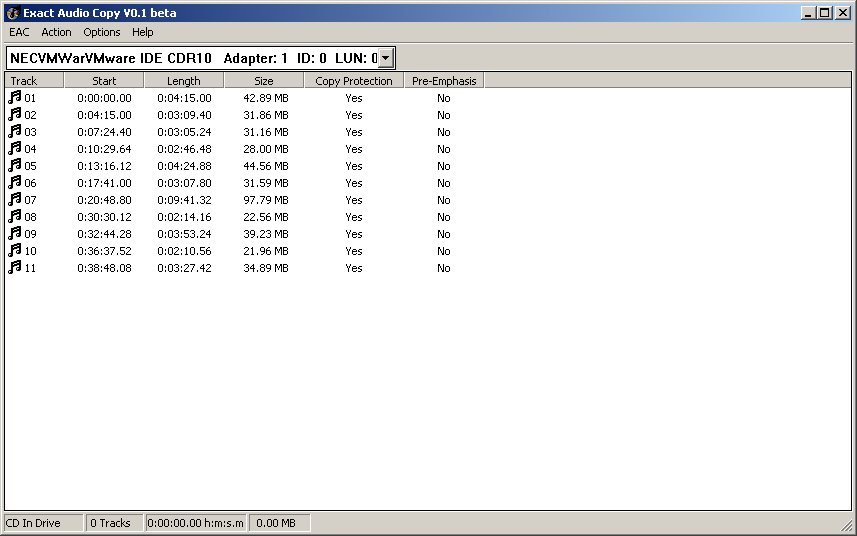Screen dimensions: 857x536
Task: Click the music note icon of track 03
Action: [x=15, y=131]
